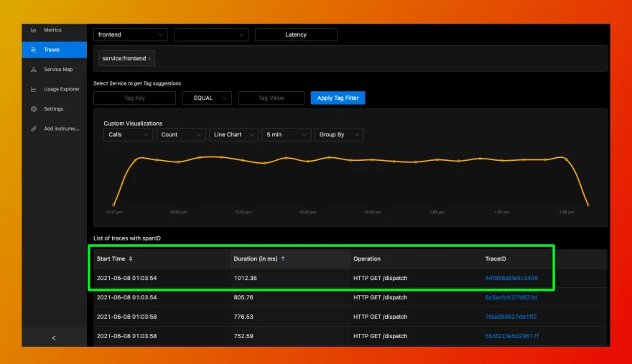Sort traces by Duration arrows
Viewport: 632px width, 364px height.
click(x=283, y=258)
